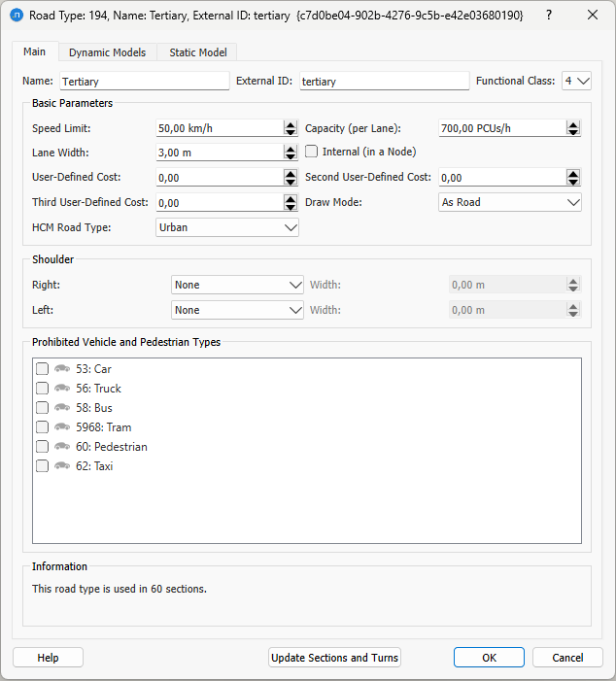Open the Left shoulder type dropdown

[x=237, y=310]
